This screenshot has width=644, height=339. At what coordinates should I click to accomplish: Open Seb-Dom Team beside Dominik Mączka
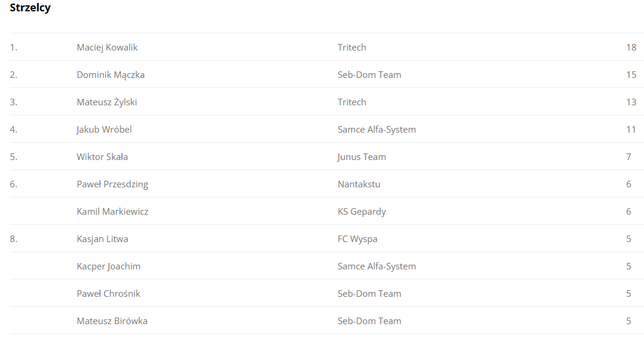click(x=369, y=75)
